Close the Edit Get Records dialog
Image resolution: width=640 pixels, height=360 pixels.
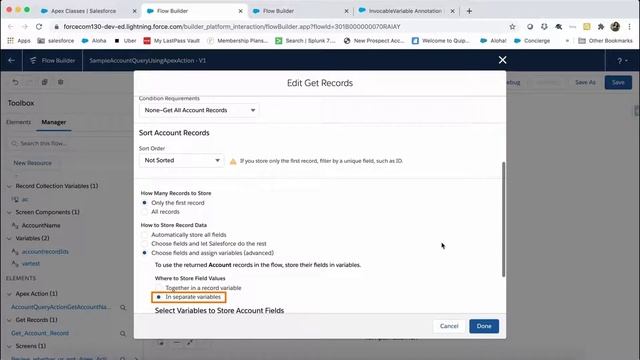502,60
